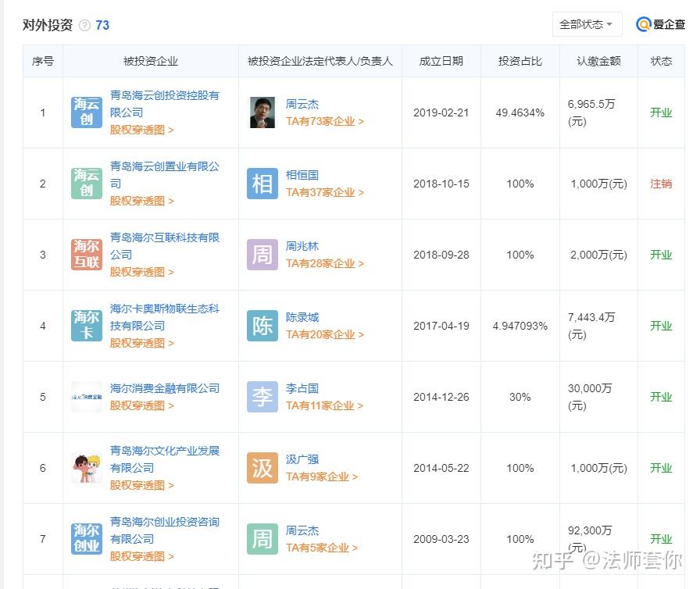700x589 pixels.
Task: Expand TA有28家企业 link
Action: pyautogui.click(x=325, y=263)
